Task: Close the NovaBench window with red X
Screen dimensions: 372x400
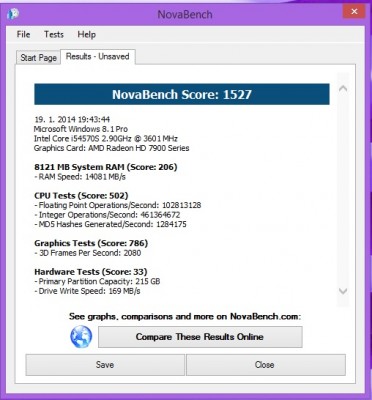Action: pyautogui.click(x=354, y=12)
